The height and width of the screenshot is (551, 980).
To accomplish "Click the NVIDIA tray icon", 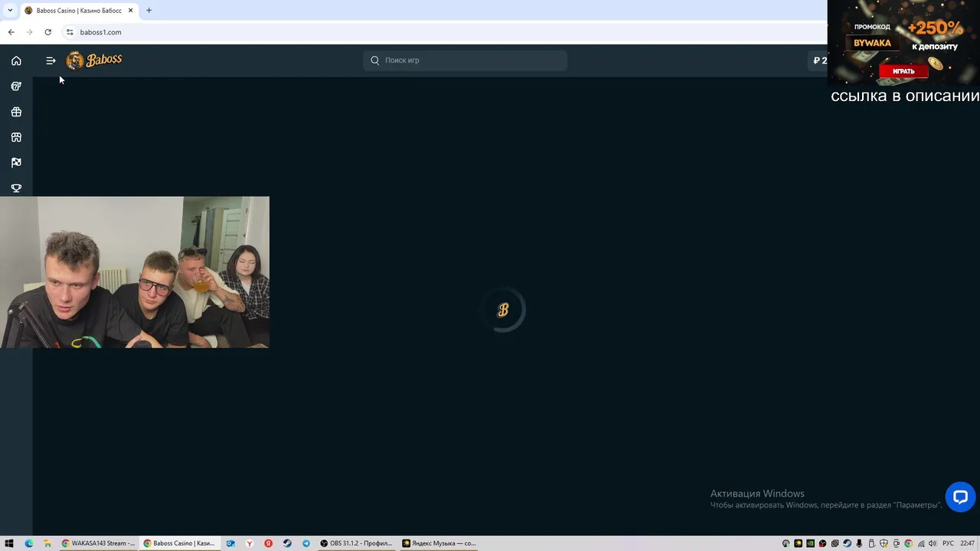I will [810, 543].
